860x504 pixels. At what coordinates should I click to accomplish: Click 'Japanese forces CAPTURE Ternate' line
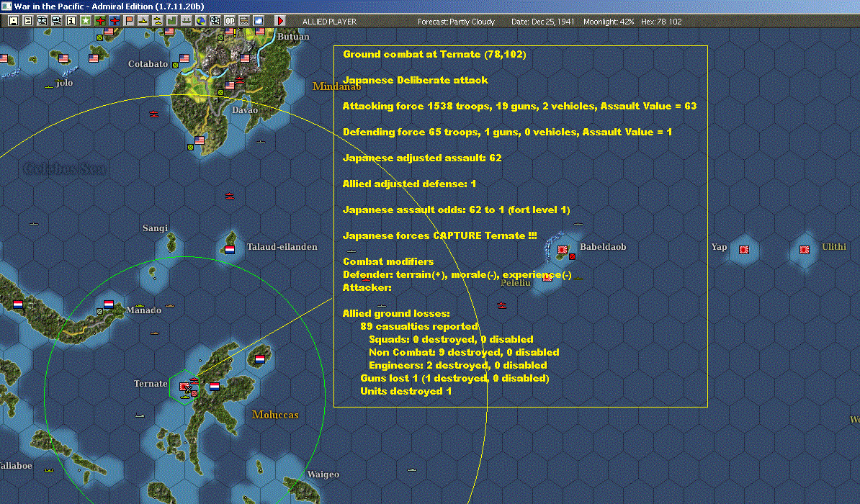point(440,235)
